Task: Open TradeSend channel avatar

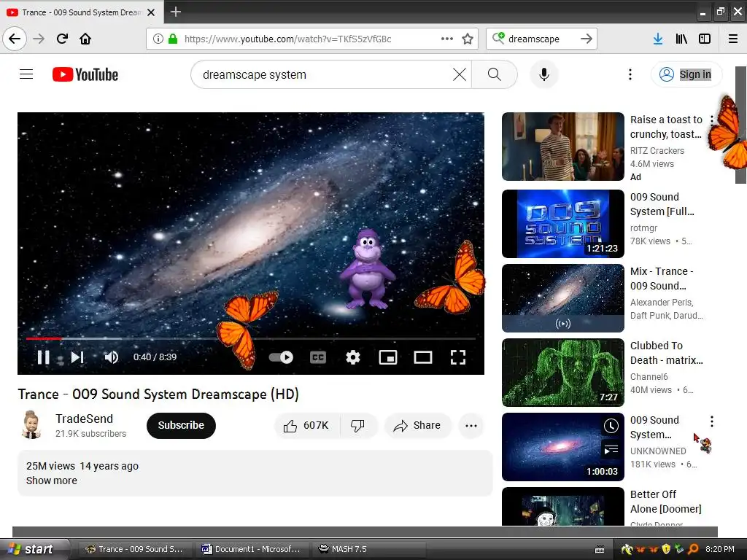Action: pos(31,425)
